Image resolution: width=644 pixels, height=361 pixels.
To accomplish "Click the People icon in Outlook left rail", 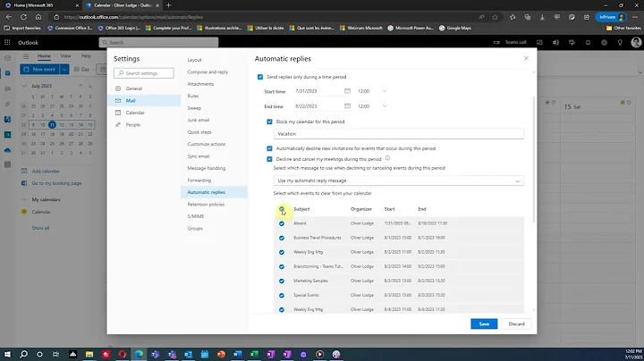I will point(7,88).
